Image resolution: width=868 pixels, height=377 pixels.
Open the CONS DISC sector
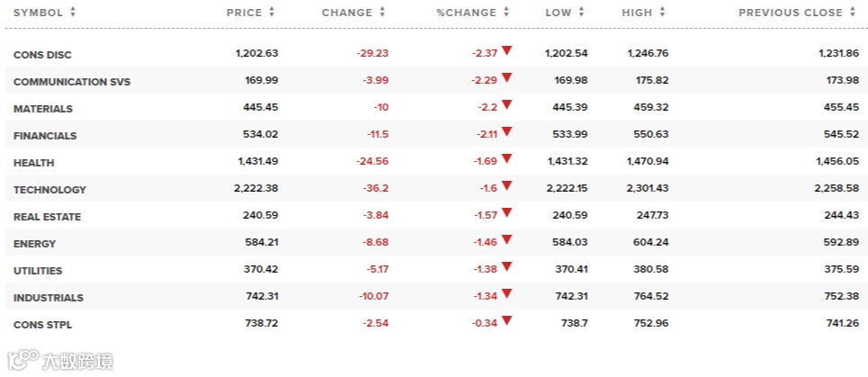(42, 55)
